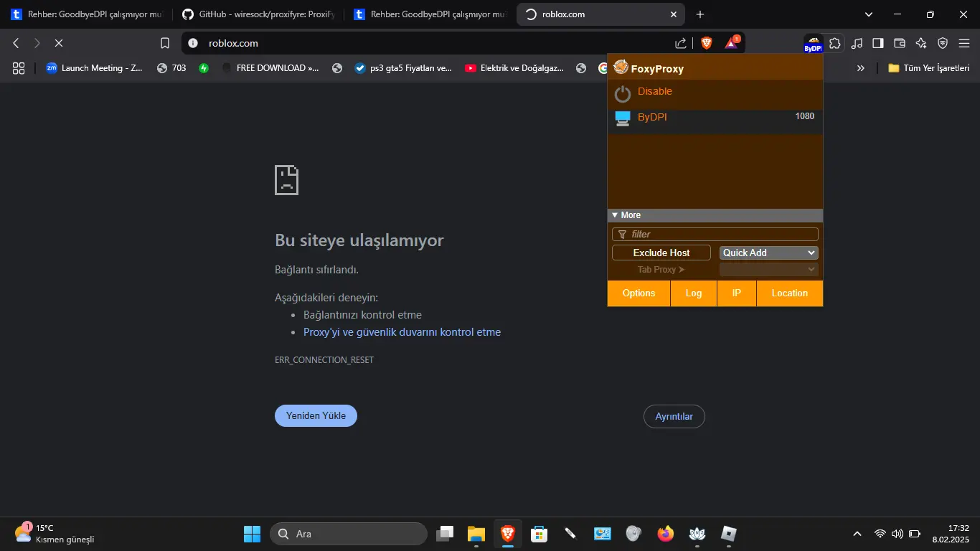Open the Extensions puzzle-piece menu
The image size is (980, 551).
pyautogui.click(x=834, y=43)
